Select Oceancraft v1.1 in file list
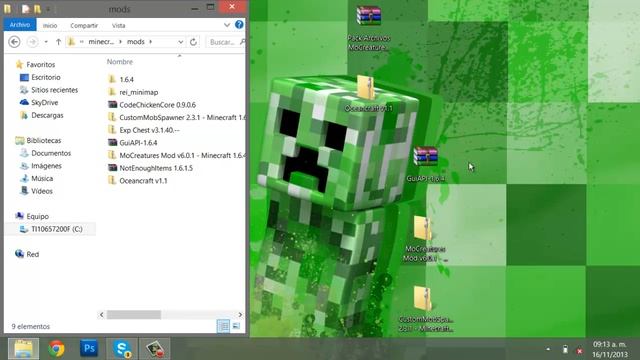 tap(143, 181)
